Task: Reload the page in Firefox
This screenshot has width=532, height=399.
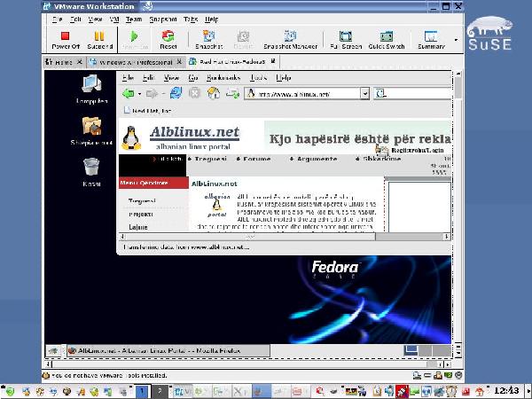Action: pos(176,93)
